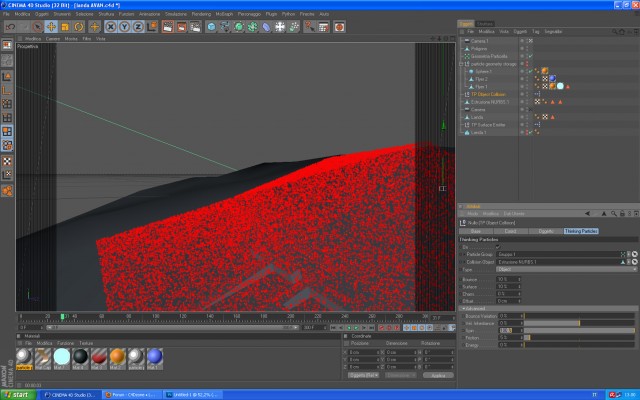Screen dimensions: 640x400
Task: Add a Cube primitive object
Action: [x=211, y=27]
